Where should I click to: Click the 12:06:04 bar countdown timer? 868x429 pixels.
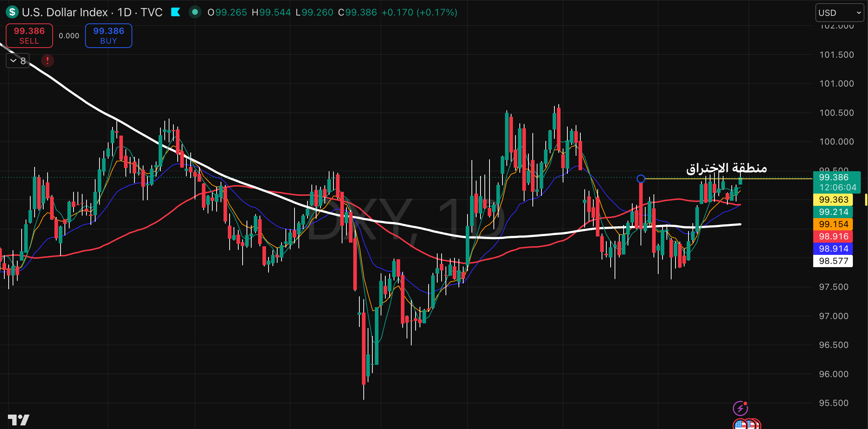(x=838, y=187)
